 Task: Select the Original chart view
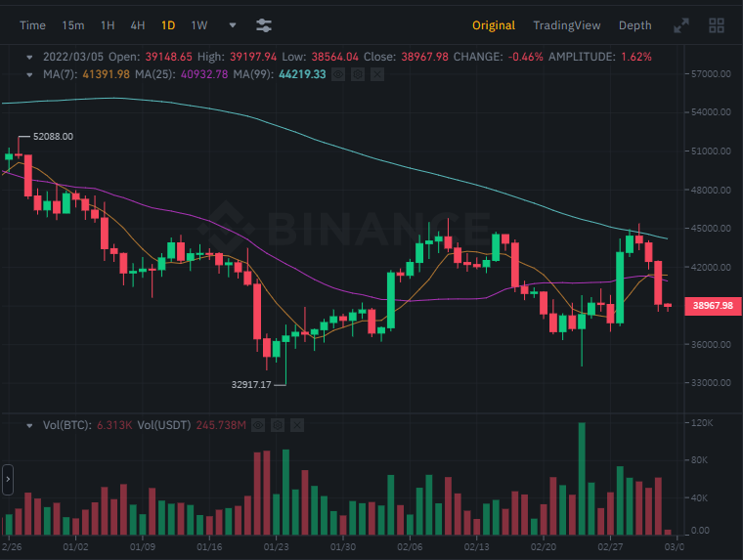pos(494,25)
